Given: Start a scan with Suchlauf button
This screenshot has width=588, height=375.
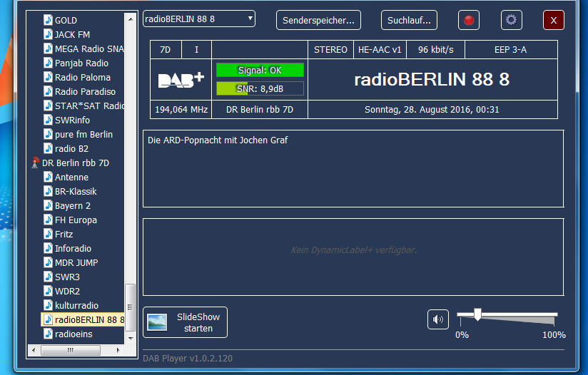Looking at the screenshot, I should click(x=409, y=20).
